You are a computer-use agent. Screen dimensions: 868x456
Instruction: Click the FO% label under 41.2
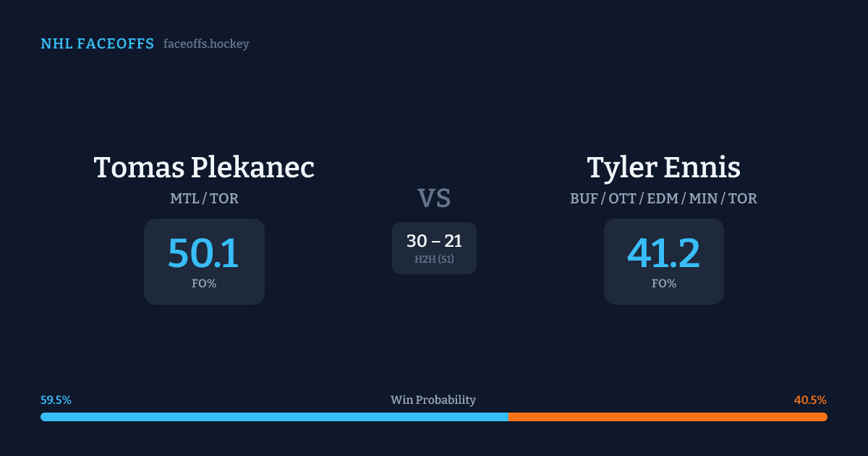(x=664, y=284)
